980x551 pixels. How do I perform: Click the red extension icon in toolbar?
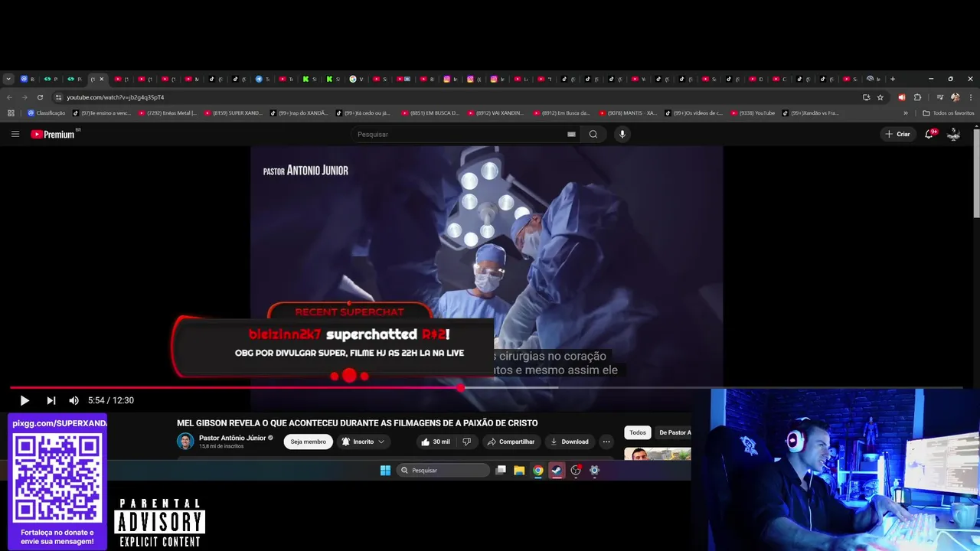(902, 97)
